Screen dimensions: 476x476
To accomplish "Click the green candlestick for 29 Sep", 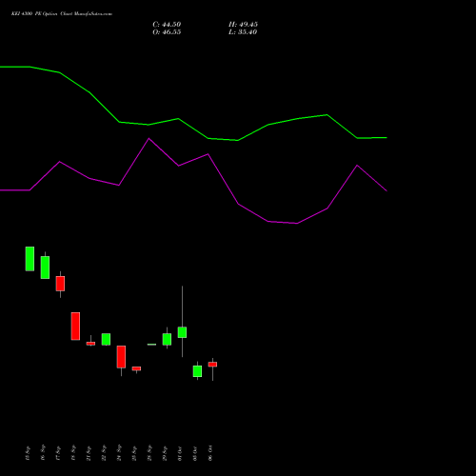I will point(167,339).
